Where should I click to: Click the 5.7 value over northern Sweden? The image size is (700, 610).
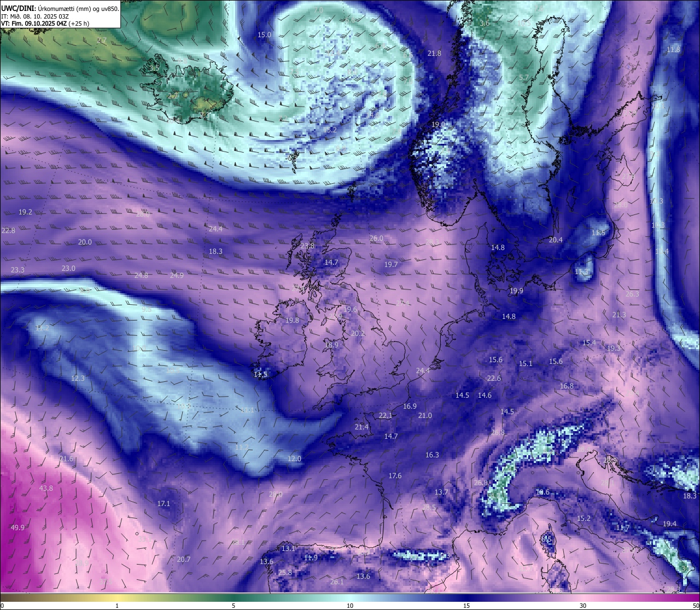point(524,78)
